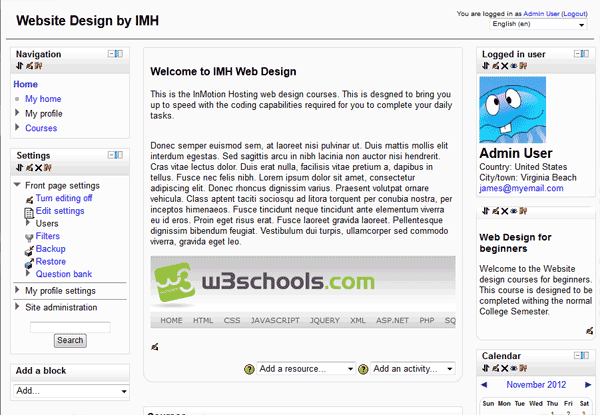Open Filters link in Settings
Screen dimensions: 600x415
pos(48,236)
